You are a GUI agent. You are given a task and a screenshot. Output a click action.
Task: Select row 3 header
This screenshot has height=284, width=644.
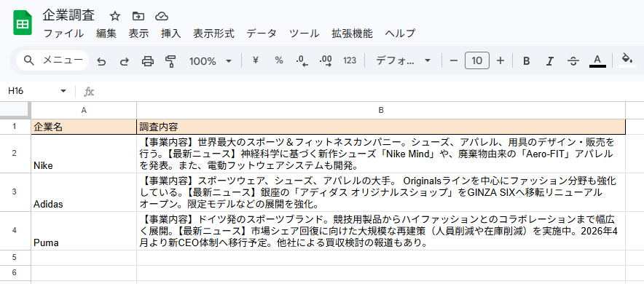click(15, 192)
